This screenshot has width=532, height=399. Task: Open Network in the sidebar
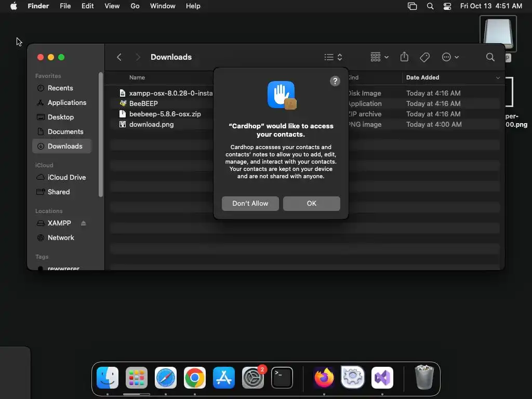coord(61,238)
